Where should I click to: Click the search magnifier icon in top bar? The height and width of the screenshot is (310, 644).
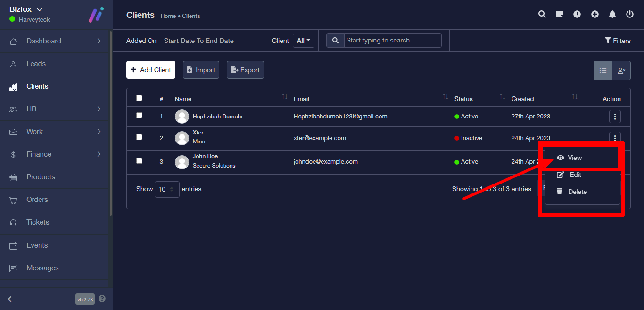coord(542,15)
